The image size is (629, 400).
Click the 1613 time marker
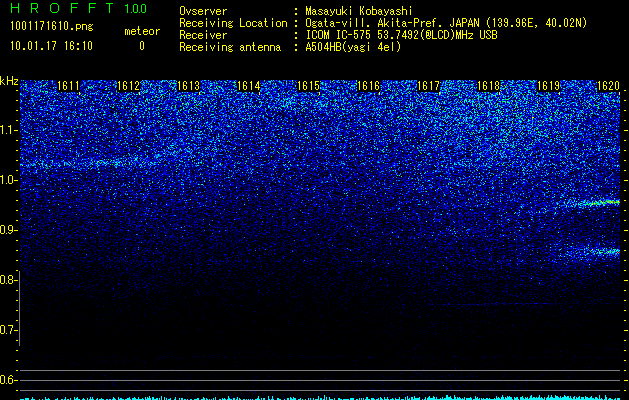point(189,86)
